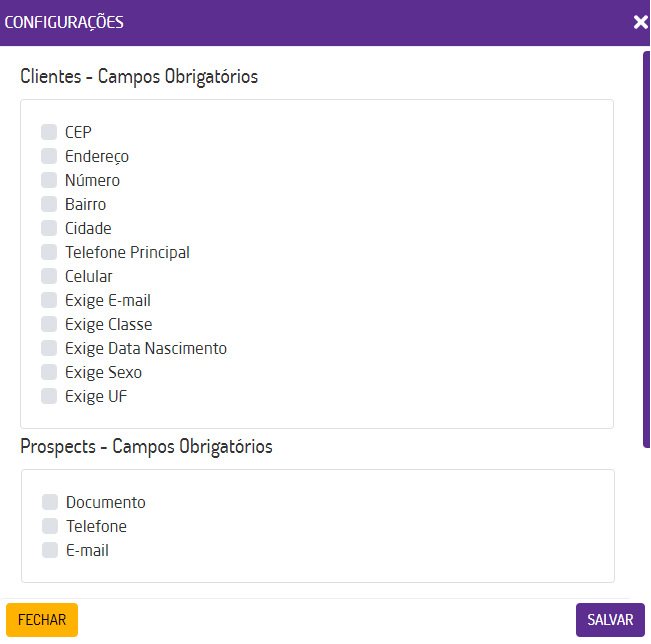Click the yellow Fechar button
Viewport: 651px width, 644px height.
pyautogui.click(x=42, y=620)
